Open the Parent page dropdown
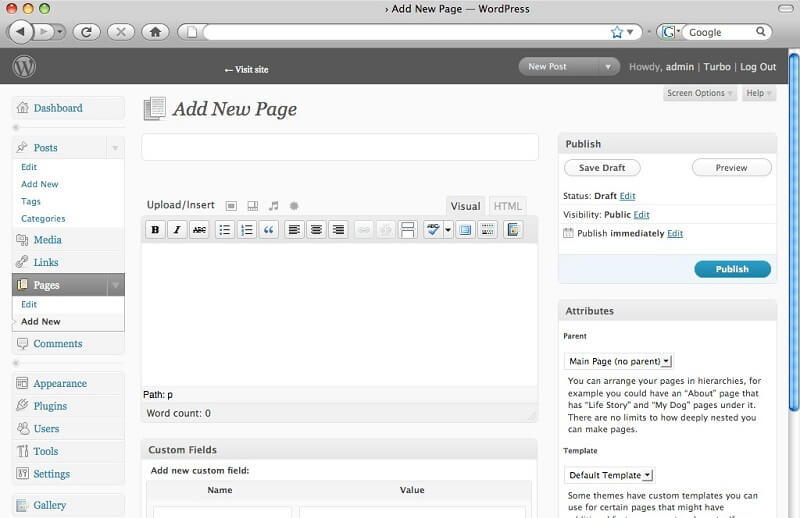Image resolution: width=800 pixels, height=518 pixels. 618,361
